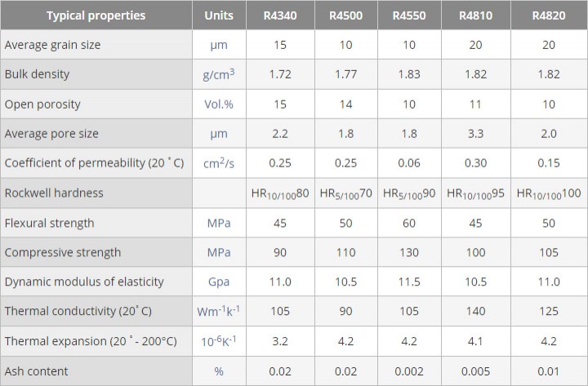Image resolution: width=588 pixels, height=386 pixels.
Task: Select the Gpa units cell
Action: [x=219, y=282]
